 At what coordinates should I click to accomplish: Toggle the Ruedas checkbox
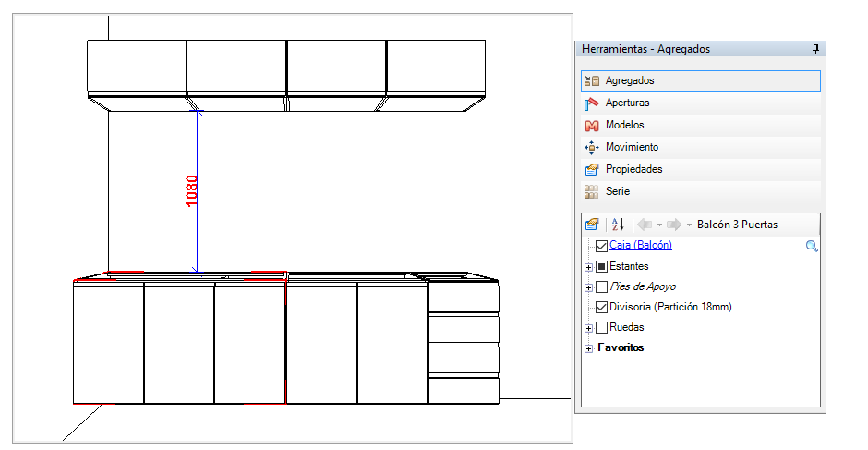point(602,327)
